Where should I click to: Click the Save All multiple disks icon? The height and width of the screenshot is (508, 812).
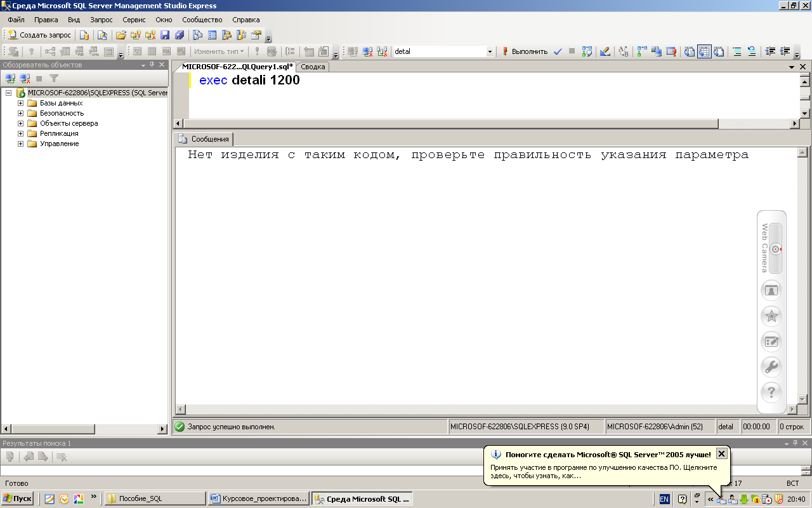[x=180, y=35]
